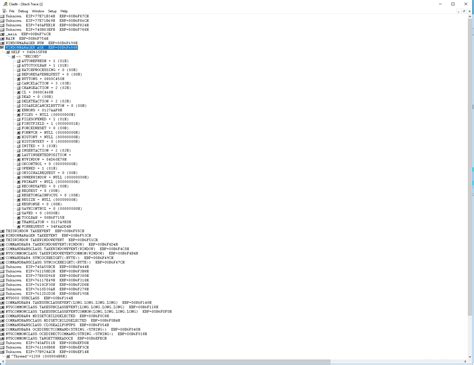Maximize the main application window
474x365 pixels.
click(x=453, y=4)
